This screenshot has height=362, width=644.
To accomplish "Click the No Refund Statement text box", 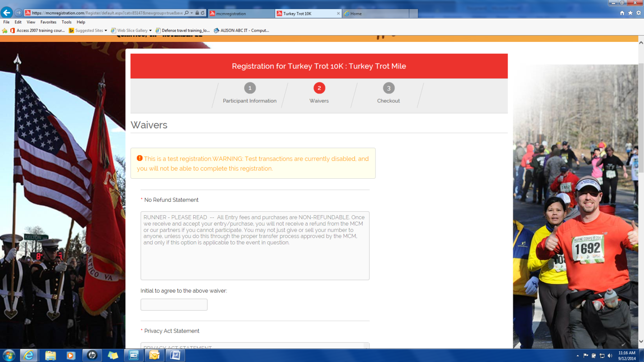I will pyautogui.click(x=255, y=245).
